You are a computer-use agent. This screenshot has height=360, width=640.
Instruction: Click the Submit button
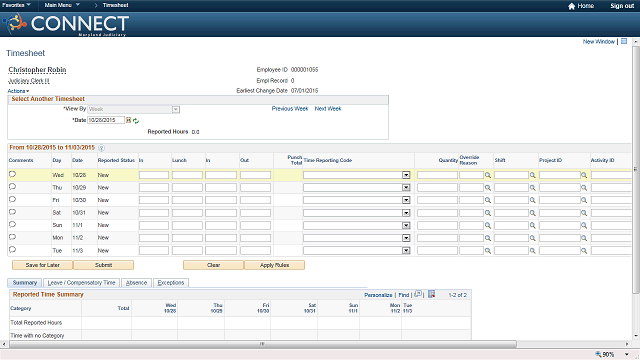pos(103,265)
